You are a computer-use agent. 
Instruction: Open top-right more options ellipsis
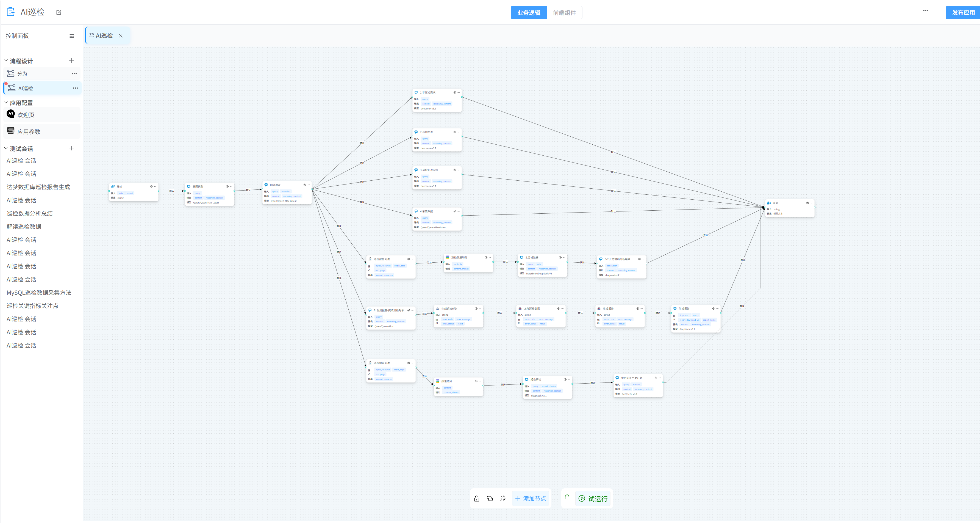925,11
